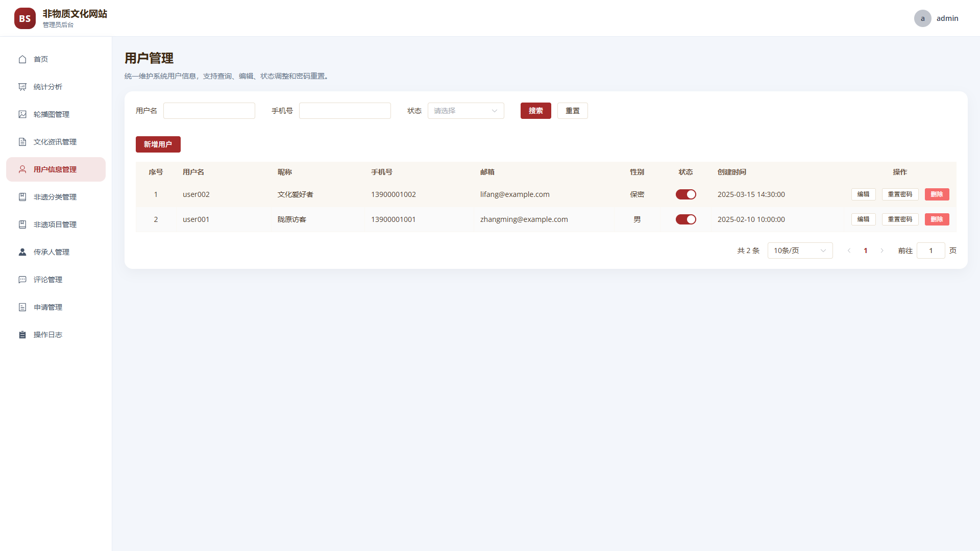Click the email lifang@example.com
980x551 pixels.
[x=515, y=194]
